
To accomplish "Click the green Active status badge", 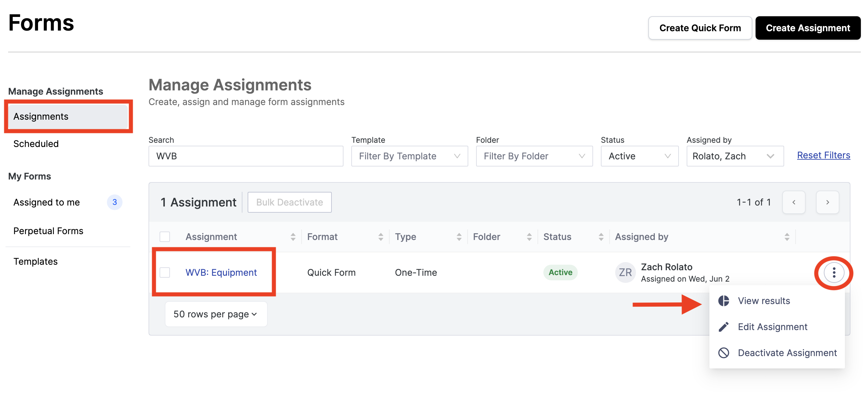I will 560,272.
